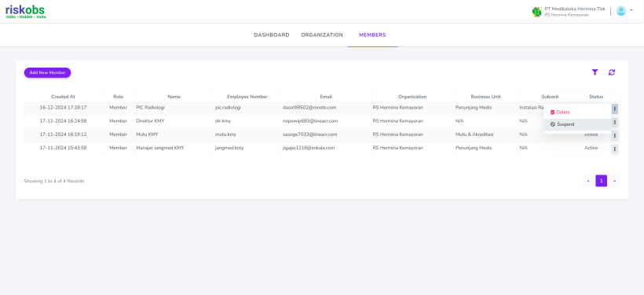Click the Employee Number column header
This screenshot has height=295, width=644.
tap(247, 97)
